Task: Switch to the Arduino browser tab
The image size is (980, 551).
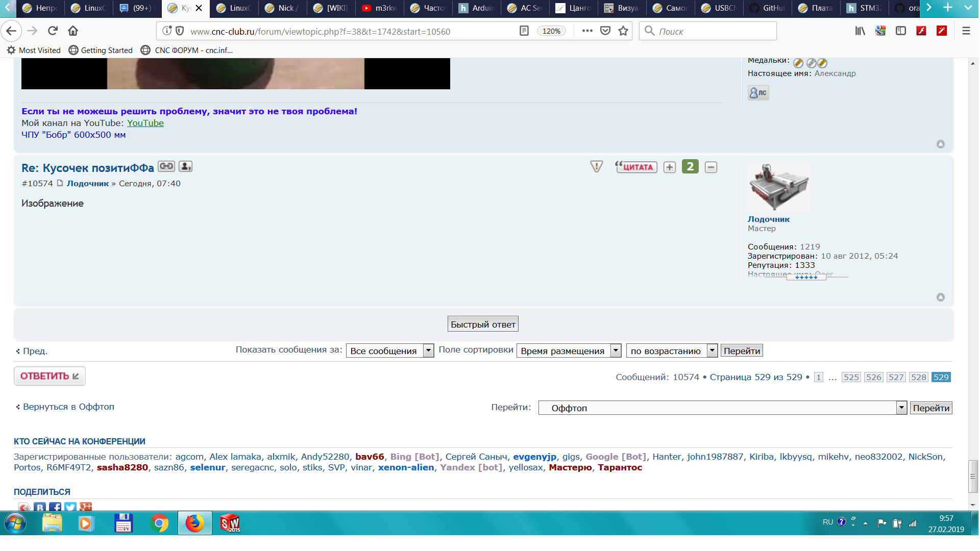Action: click(477, 8)
